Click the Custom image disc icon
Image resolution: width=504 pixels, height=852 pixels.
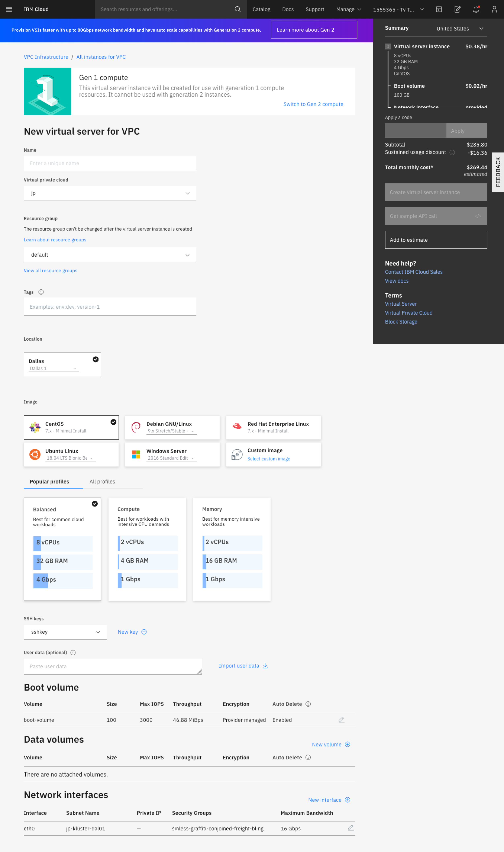(x=237, y=454)
